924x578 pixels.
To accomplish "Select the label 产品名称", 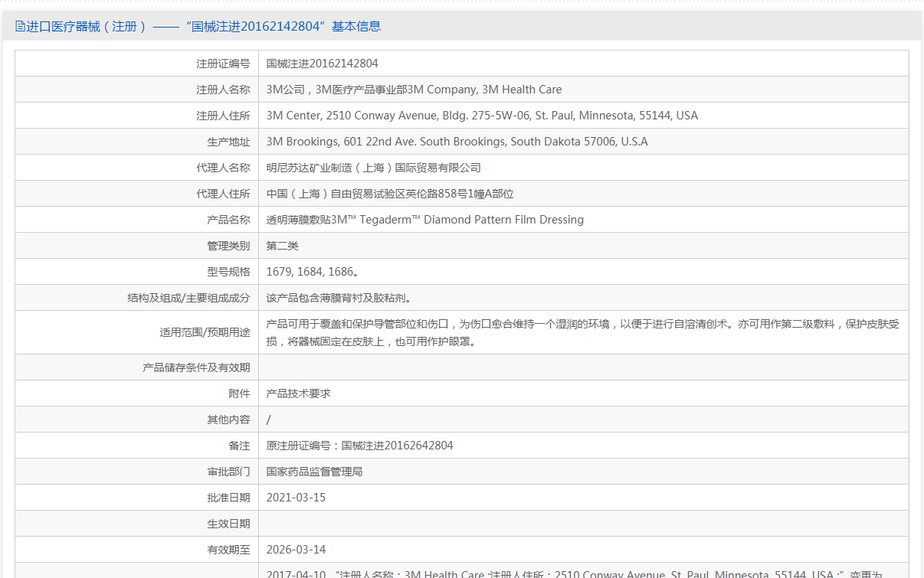I will (228, 220).
